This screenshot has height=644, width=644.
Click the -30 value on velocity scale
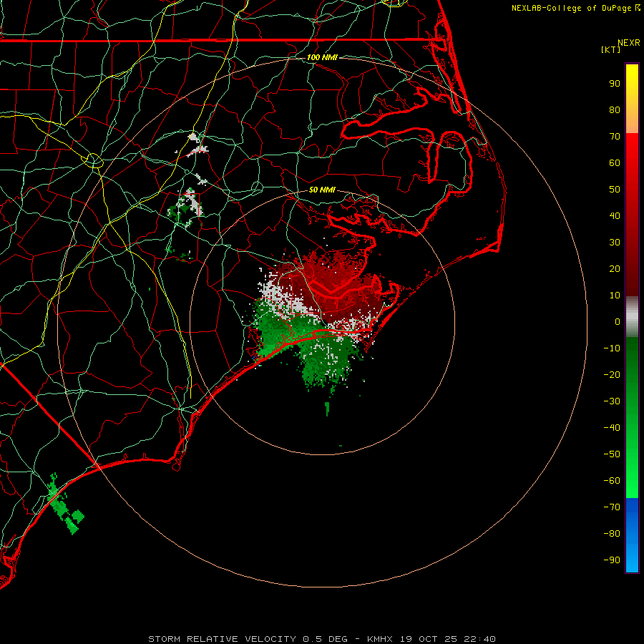(612, 401)
